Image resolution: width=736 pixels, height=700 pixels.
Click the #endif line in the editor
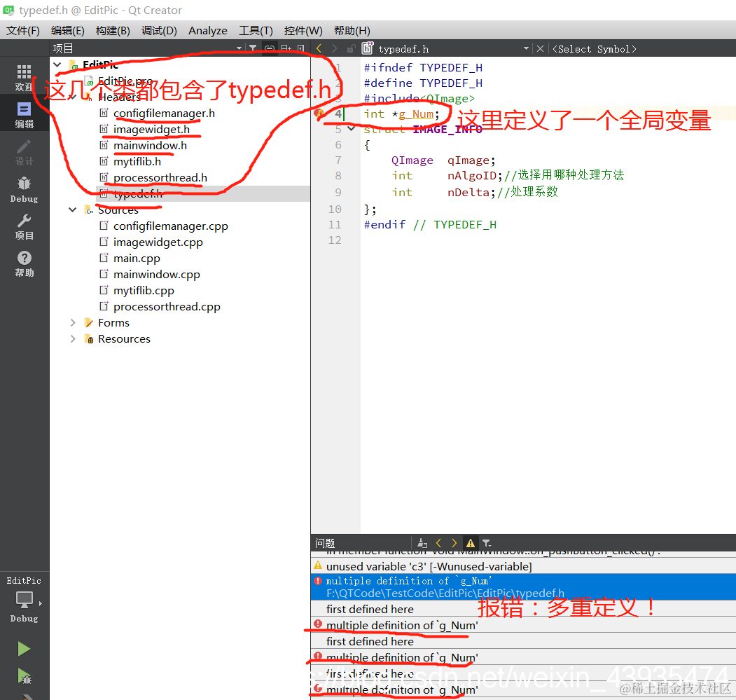(x=430, y=225)
